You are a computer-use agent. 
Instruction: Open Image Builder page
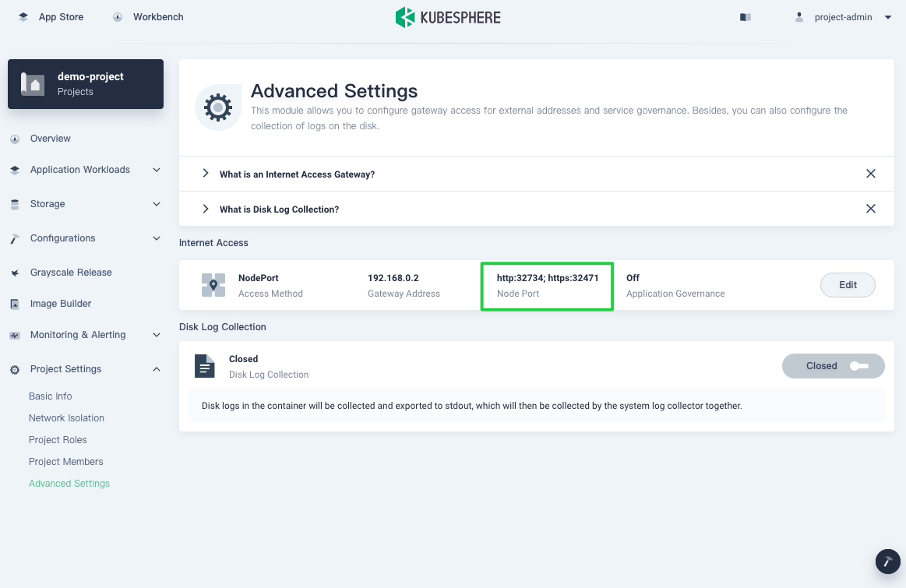click(61, 304)
